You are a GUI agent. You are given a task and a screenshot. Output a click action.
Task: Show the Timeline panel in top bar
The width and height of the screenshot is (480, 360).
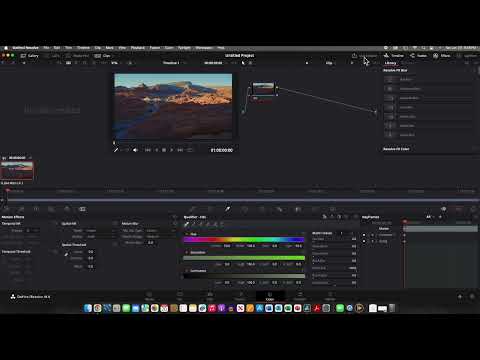pos(394,56)
